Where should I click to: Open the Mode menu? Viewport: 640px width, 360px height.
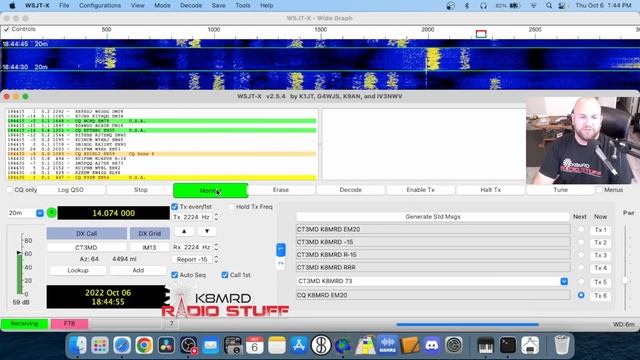162,5
